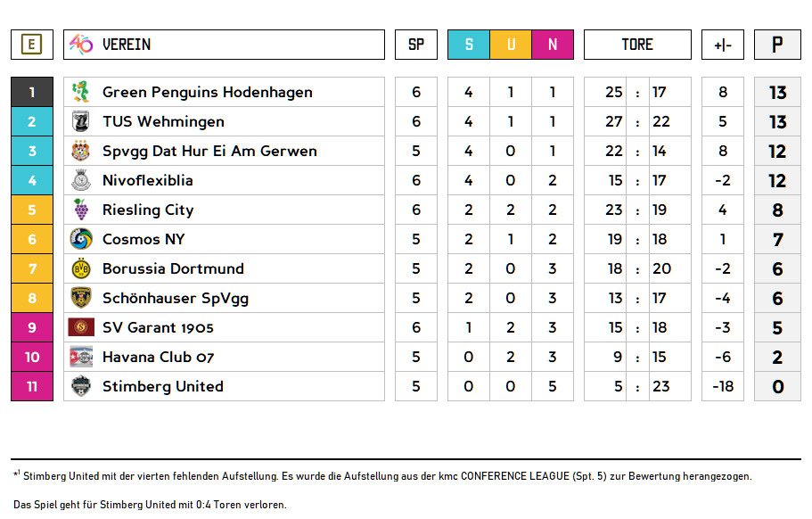
Task: Select the VEREIN column header
Action: [x=127, y=45]
